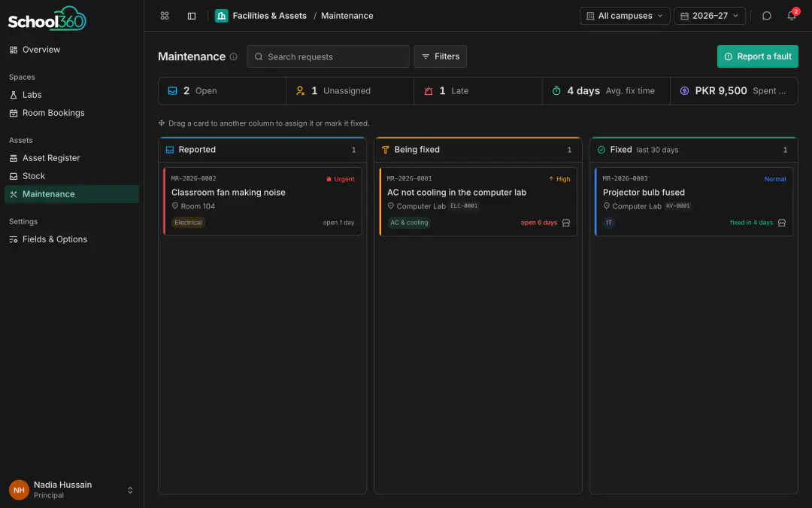Open Labs in sidebar
Viewport: 812px width, 508px height.
(x=72, y=95)
